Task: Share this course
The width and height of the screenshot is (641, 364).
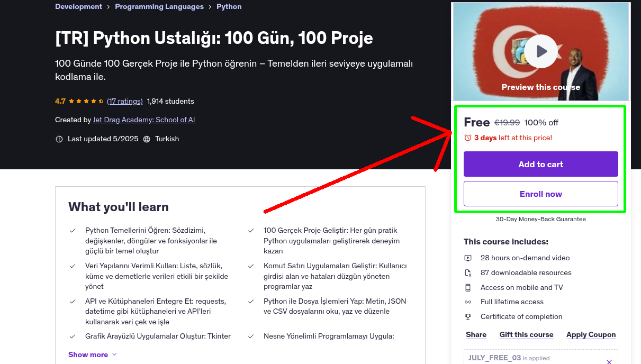Action: (476, 335)
